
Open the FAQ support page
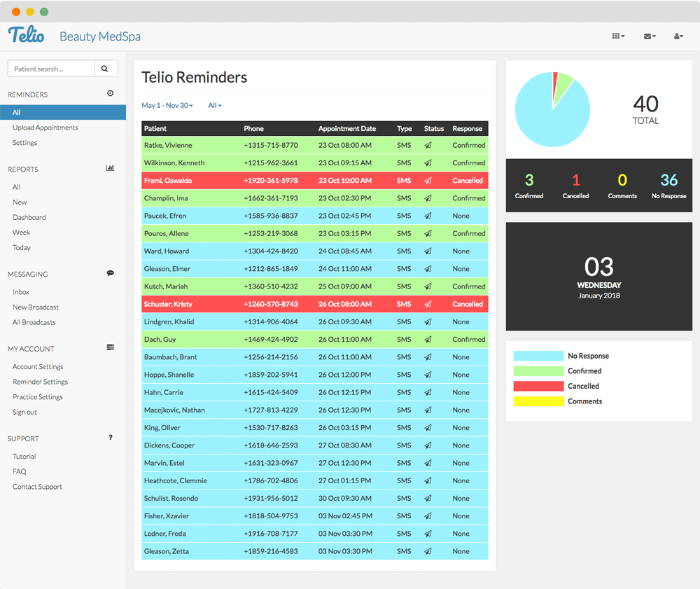click(x=19, y=471)
